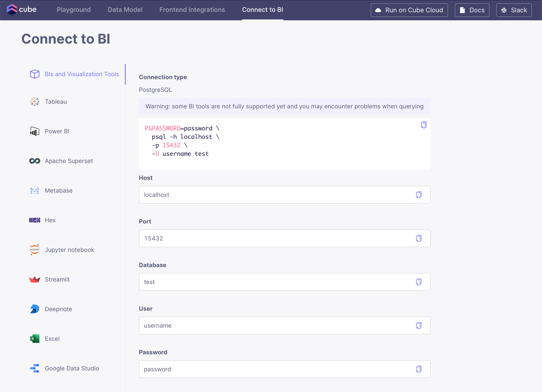
Task: Open the Docs button
Action: pos(472,10)
